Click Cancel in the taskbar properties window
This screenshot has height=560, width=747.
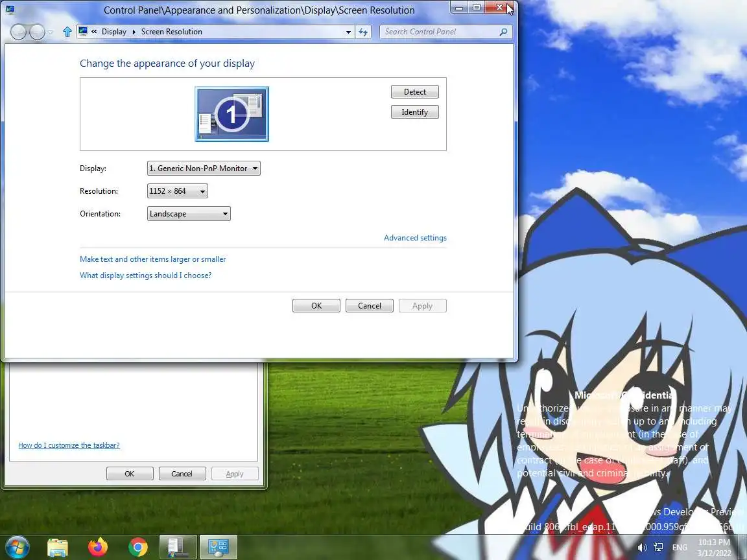pos(182,474)
